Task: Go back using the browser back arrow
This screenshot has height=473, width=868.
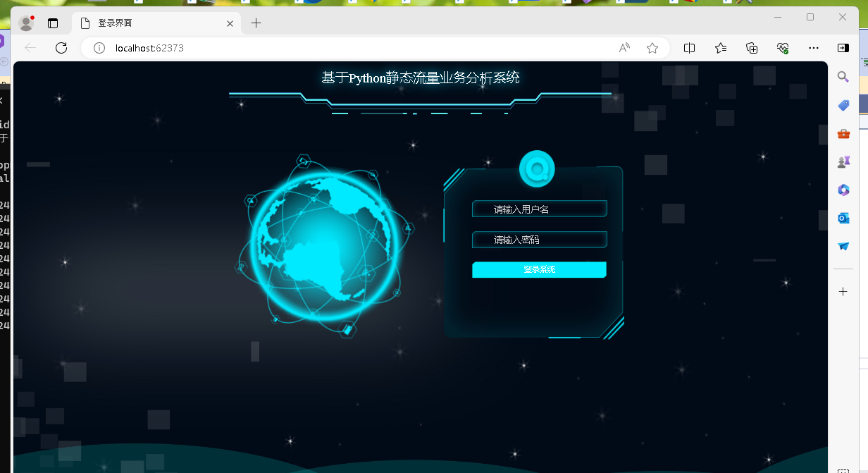Action: coord(30,48)
